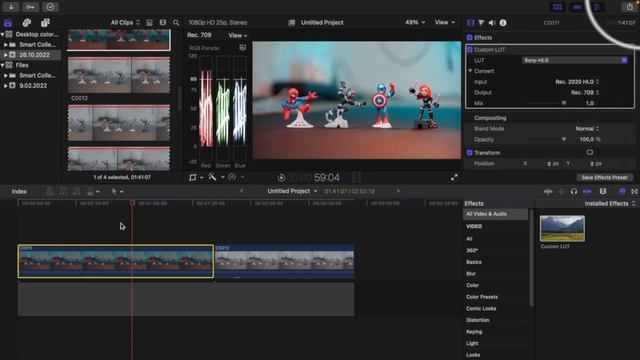Open the scopes View menu

[238, 36]
